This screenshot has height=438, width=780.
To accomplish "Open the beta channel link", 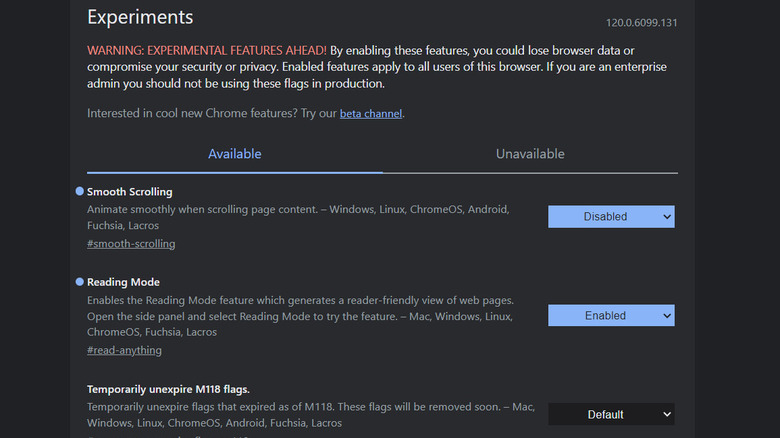I will [x=370, y=114].
